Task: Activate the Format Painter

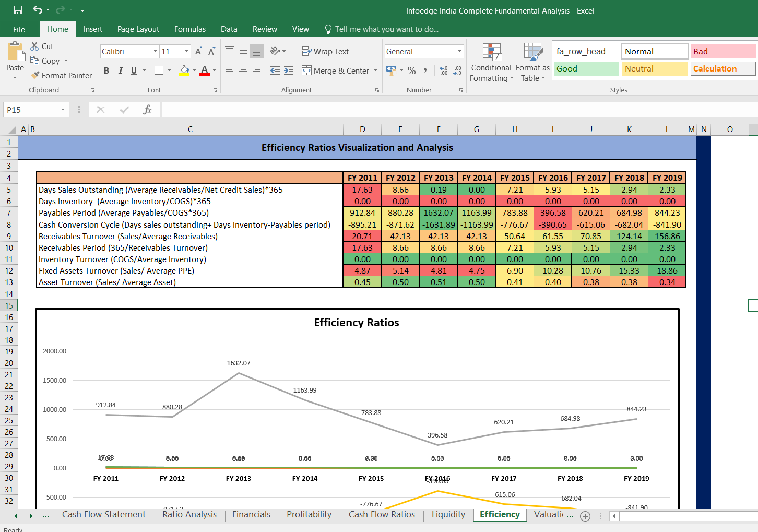Action: 61,75
